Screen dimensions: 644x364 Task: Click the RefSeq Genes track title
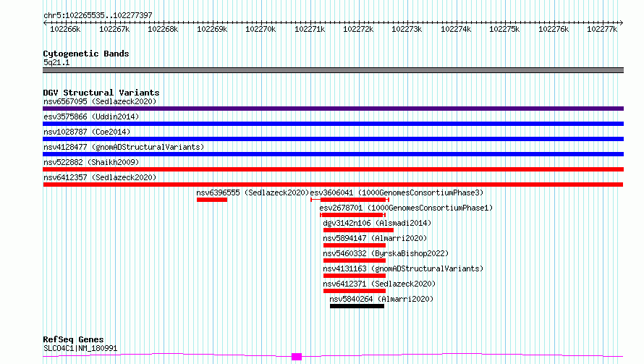click(73, 339)
